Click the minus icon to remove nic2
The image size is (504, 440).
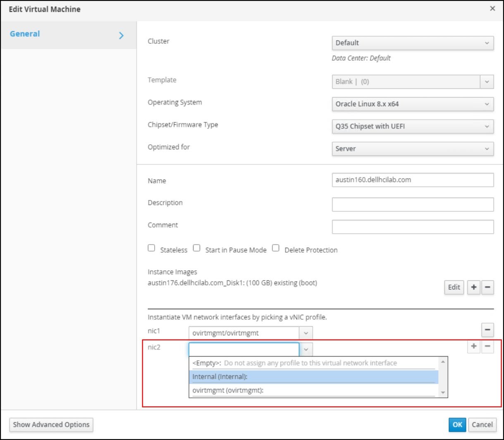[487, 347]
